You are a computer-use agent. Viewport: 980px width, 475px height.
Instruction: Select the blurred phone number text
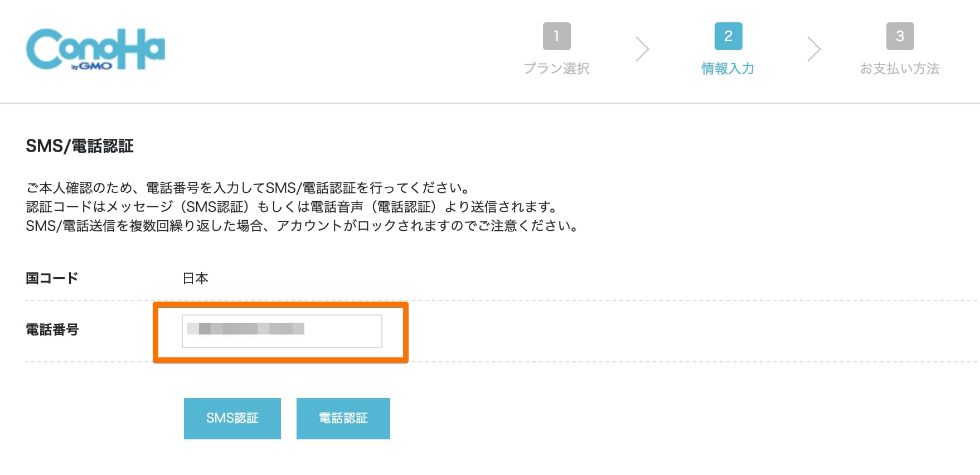tap(245, 329)
